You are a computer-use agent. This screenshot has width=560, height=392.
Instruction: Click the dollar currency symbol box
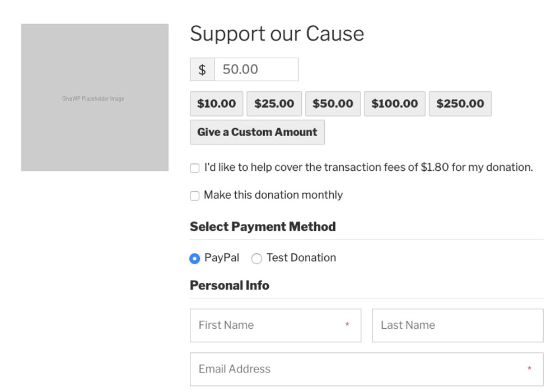[x=202, y=69]
